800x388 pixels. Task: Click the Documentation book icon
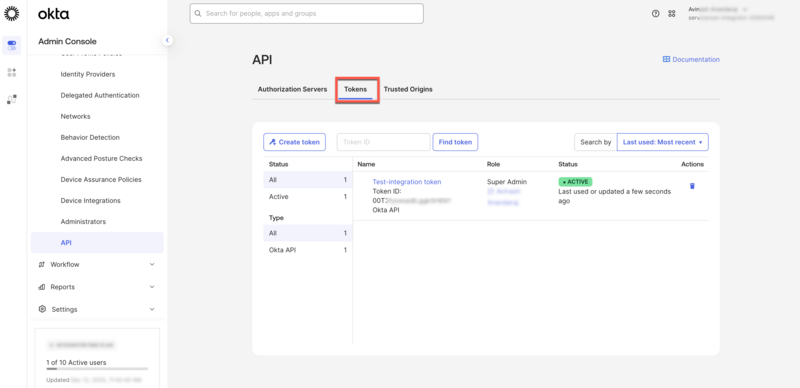666,59
